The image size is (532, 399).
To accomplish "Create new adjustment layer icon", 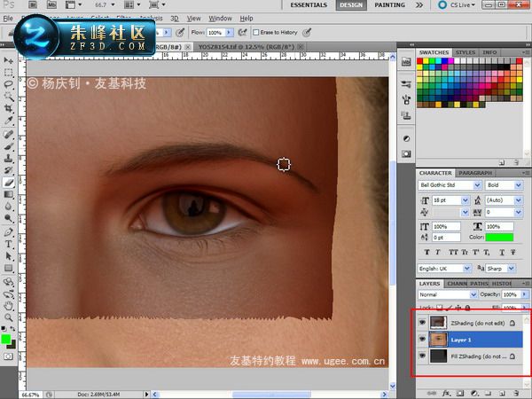I will tap(474, 393).
